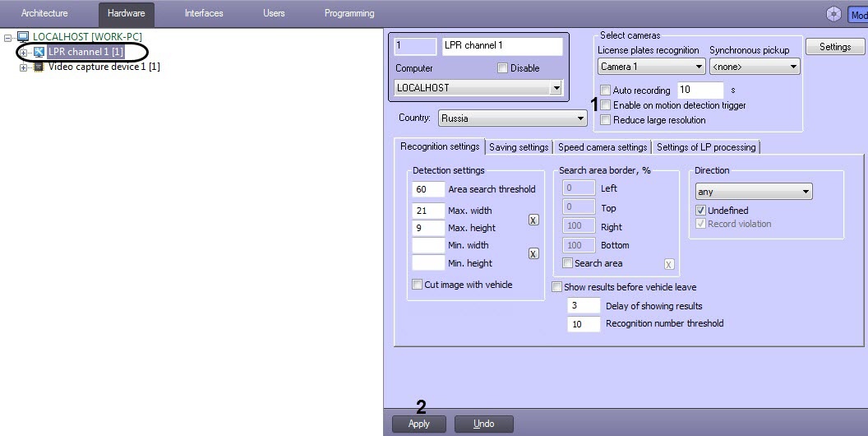
Task: Click the Area search threshold input field
Action: point(427,189)
